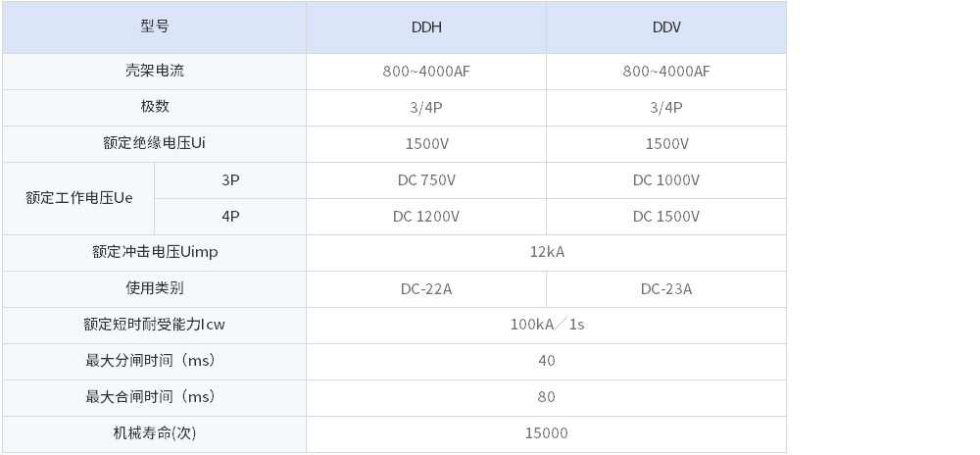Click the DC-23A usage category cell
This screenshot has width=980, height=455.
666,289
